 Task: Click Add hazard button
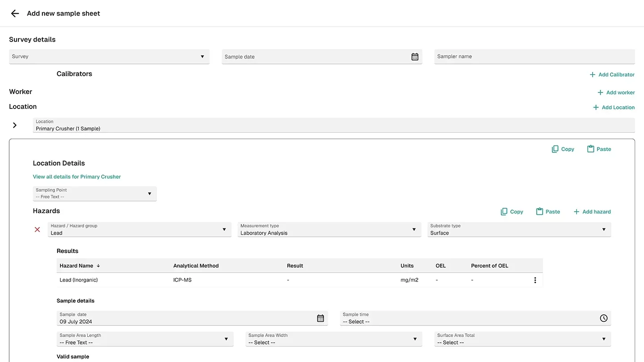click(592, 212)
